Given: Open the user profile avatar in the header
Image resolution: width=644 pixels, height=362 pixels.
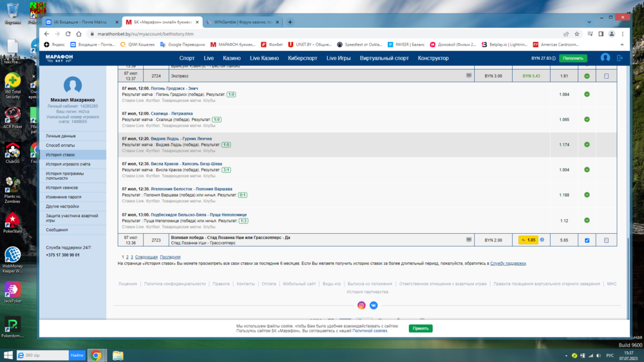Looking at the screenshot, I should click(605, 58).
